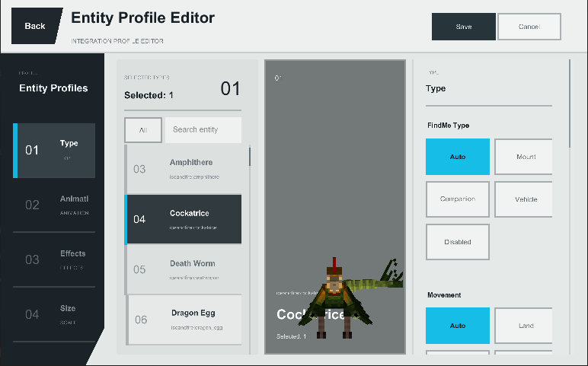Switch to the 03 Effects section
The image size is (588, 366).
tap(54, 259)
